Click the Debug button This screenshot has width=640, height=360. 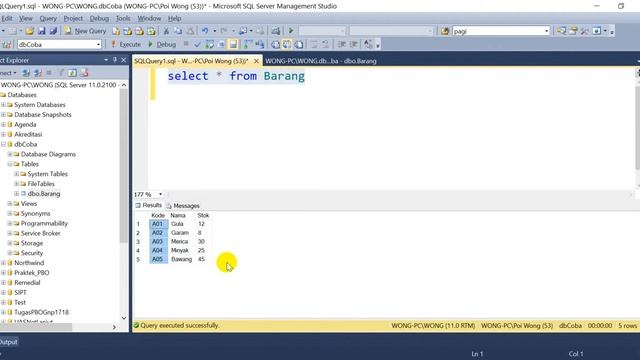pyautogui.click(x=162, y=44)
